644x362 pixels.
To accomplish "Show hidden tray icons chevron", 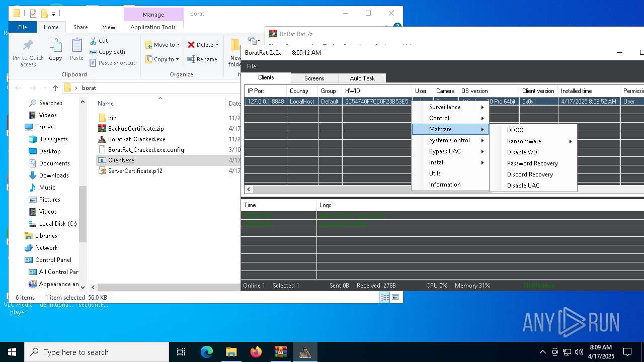I will point(542,352).
